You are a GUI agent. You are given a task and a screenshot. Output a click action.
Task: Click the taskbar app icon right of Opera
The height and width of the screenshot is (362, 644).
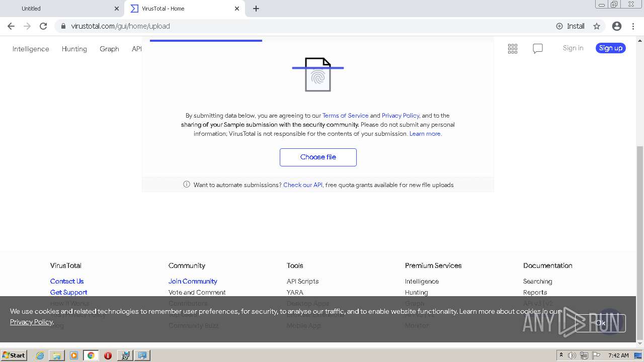(x=125, y=355)
